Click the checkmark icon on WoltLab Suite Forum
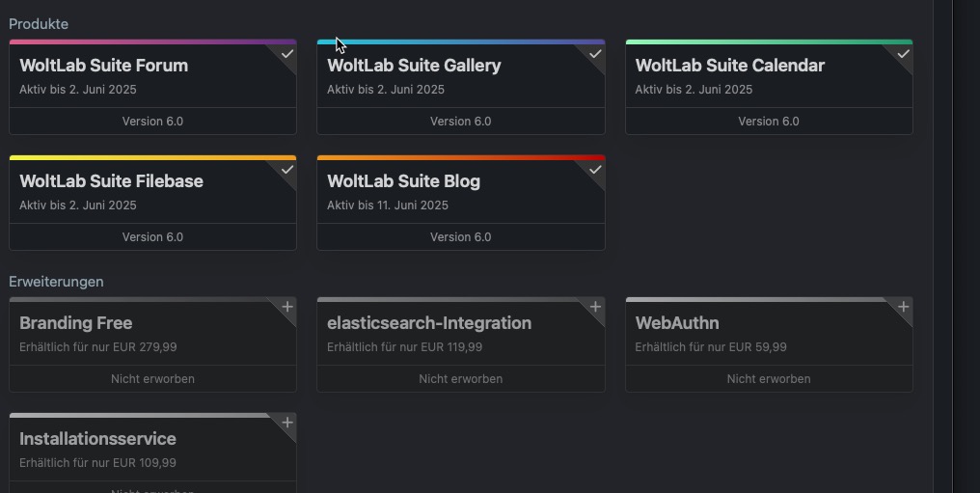 point(286,54)
